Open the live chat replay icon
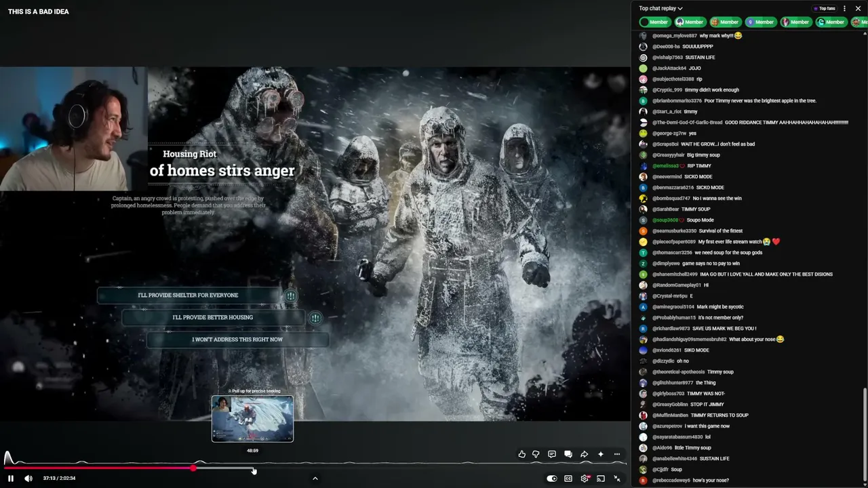The image size is (868, 488). (x=568, y=454)
